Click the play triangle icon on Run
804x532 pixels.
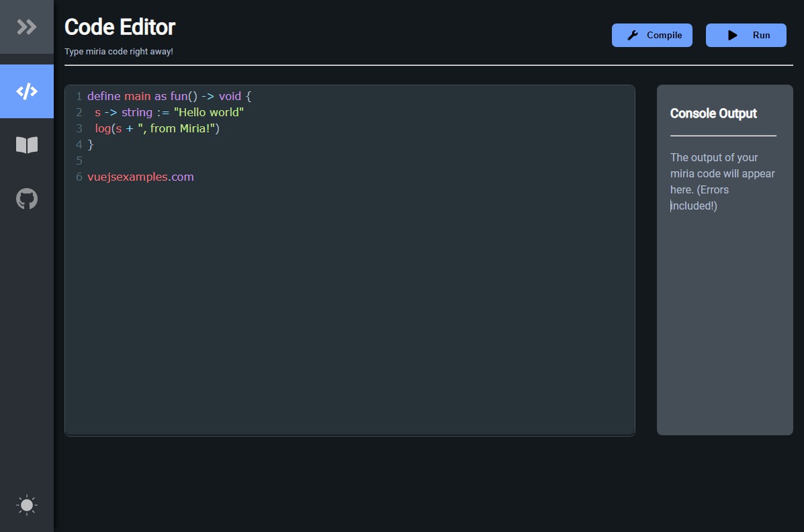(x=733, y=36)
